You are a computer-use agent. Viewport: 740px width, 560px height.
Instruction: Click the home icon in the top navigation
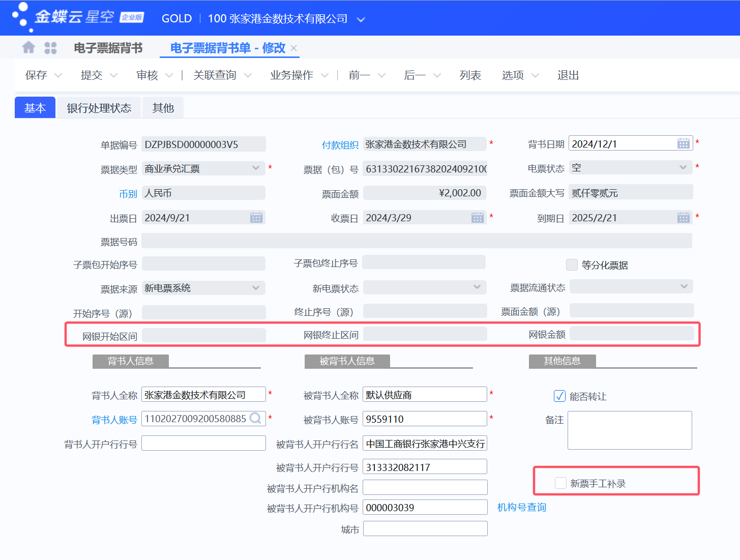28,47
